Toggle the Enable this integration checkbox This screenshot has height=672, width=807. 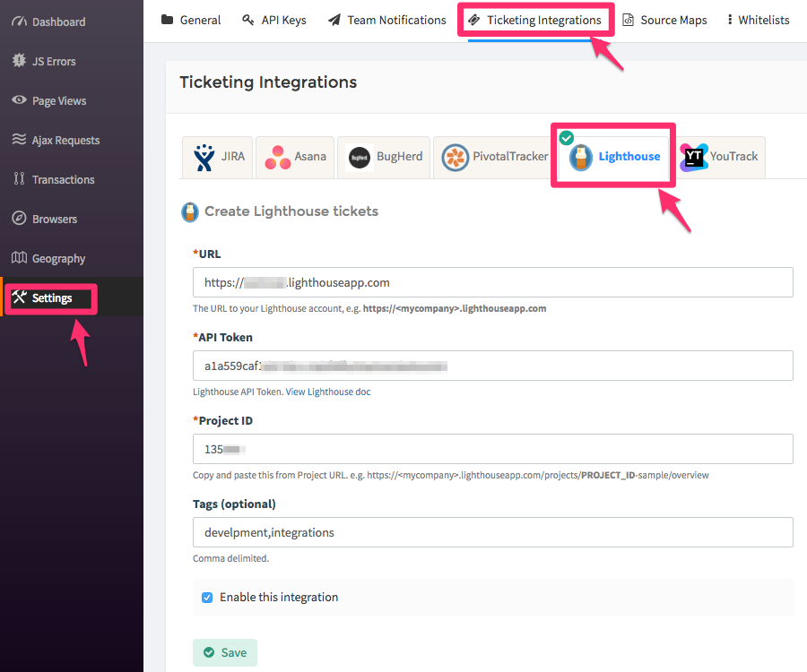coord(207,598)
